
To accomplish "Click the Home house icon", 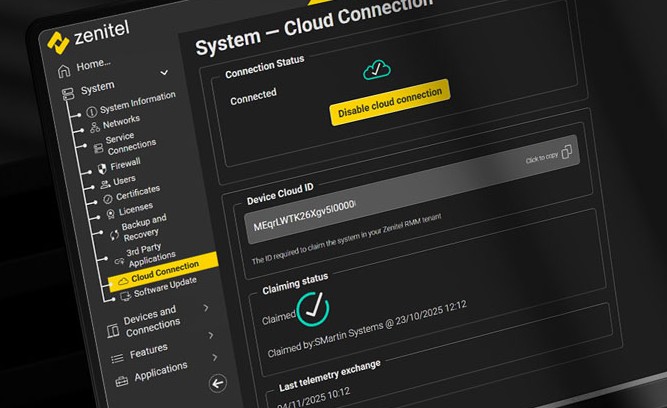I will click(x=64, y=71).
